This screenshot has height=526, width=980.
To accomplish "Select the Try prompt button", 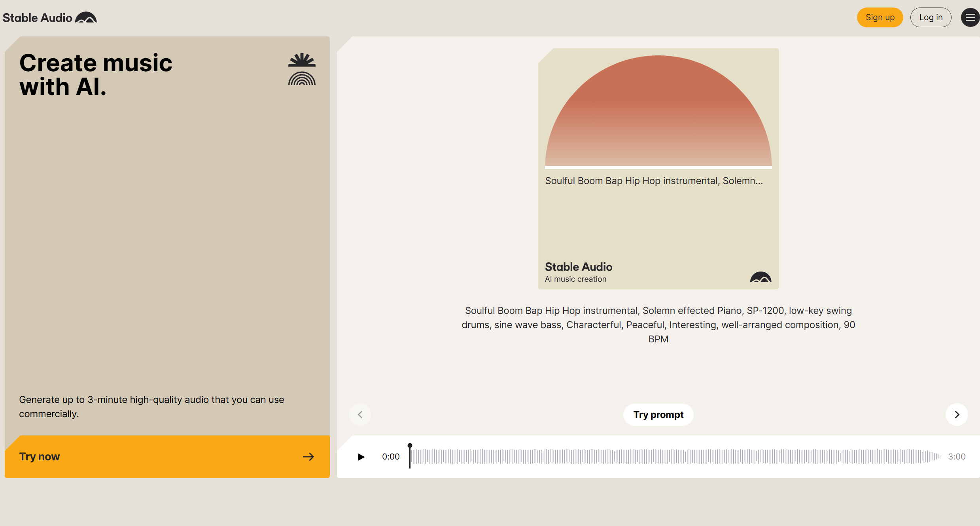I will coord(658,414).
